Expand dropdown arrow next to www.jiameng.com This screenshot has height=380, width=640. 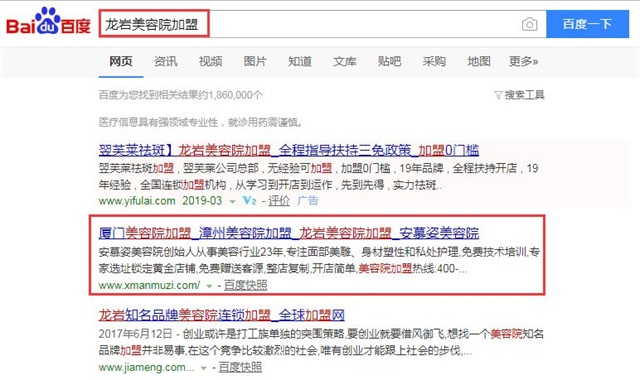pyautogui.click(x=203, y=368)
